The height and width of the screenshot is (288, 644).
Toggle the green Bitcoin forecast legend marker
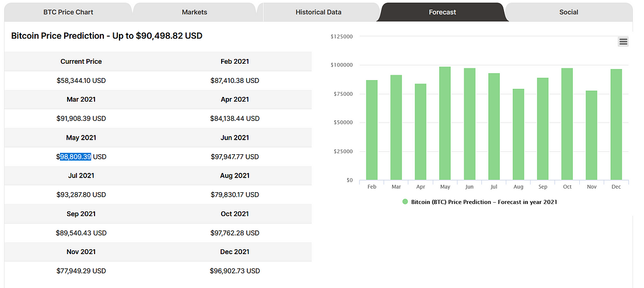(x=405, y=202)
